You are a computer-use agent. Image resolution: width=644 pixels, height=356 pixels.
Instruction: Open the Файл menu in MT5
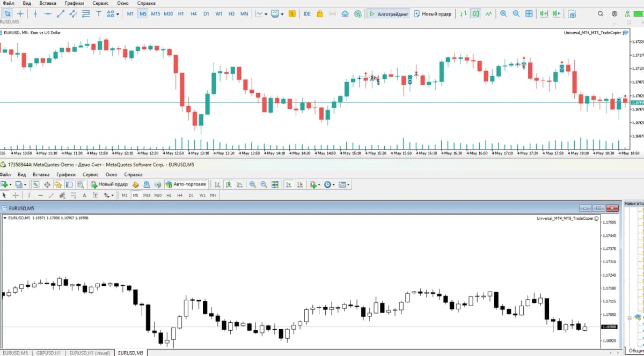tap(8, 3)
